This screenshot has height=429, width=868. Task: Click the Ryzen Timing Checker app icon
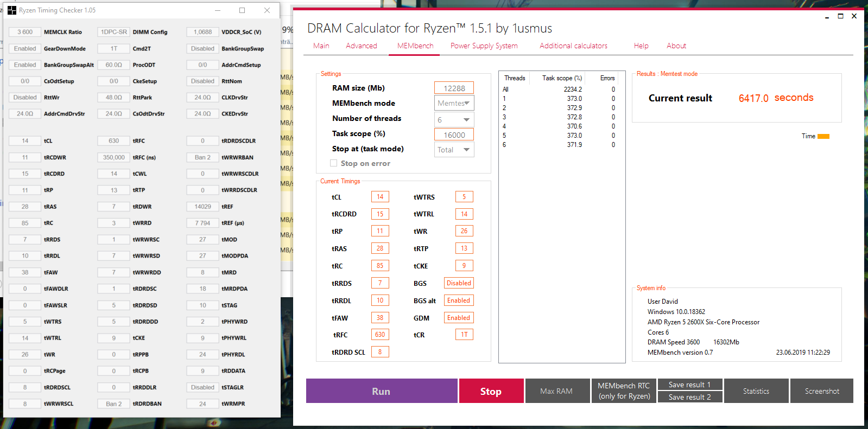12,10
